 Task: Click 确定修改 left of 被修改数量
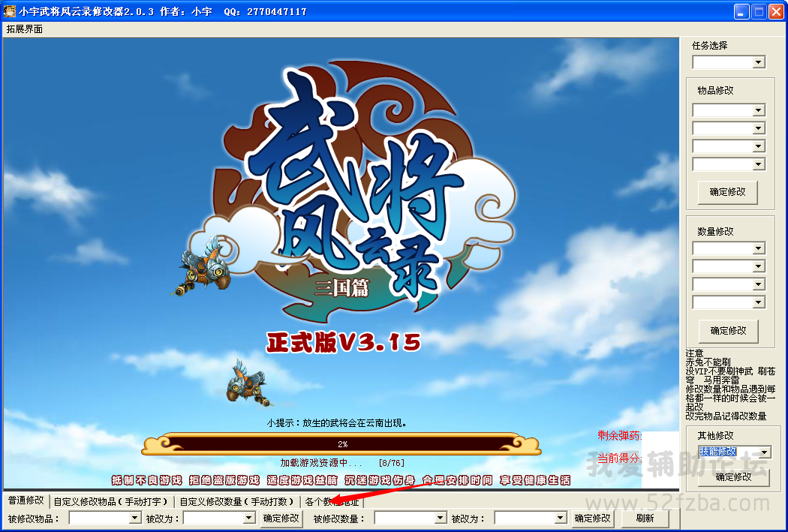click(x=281, y=518)
